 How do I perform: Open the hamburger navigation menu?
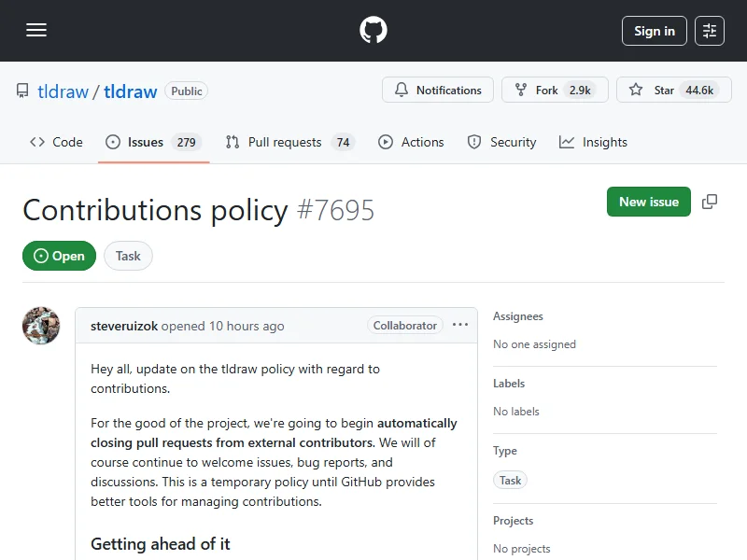[36, 31]
